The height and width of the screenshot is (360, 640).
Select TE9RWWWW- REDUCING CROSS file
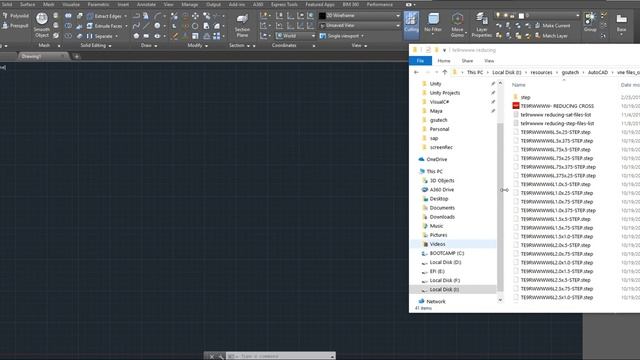[557, 106]
